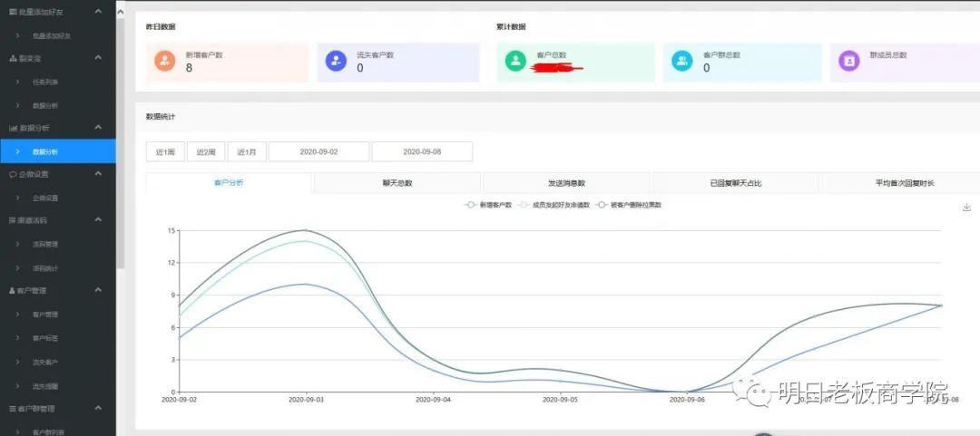Download the chart via the download icon
Viewport: 980px width, 436px height.
[967, 208]
